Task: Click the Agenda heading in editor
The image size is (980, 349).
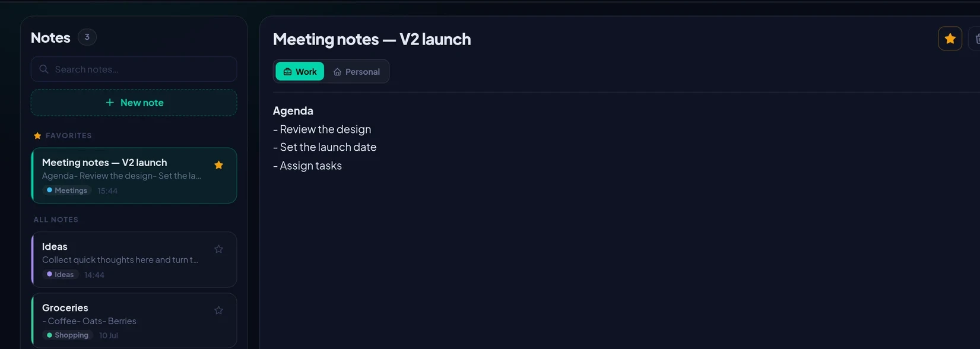Action: 293,111
